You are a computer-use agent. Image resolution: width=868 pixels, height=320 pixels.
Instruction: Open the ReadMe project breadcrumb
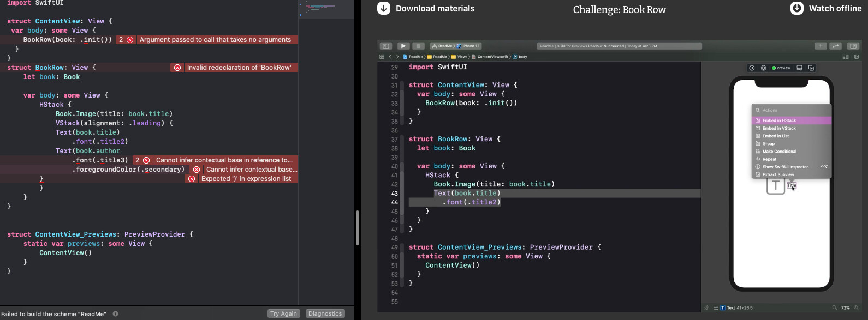(413, 57)
